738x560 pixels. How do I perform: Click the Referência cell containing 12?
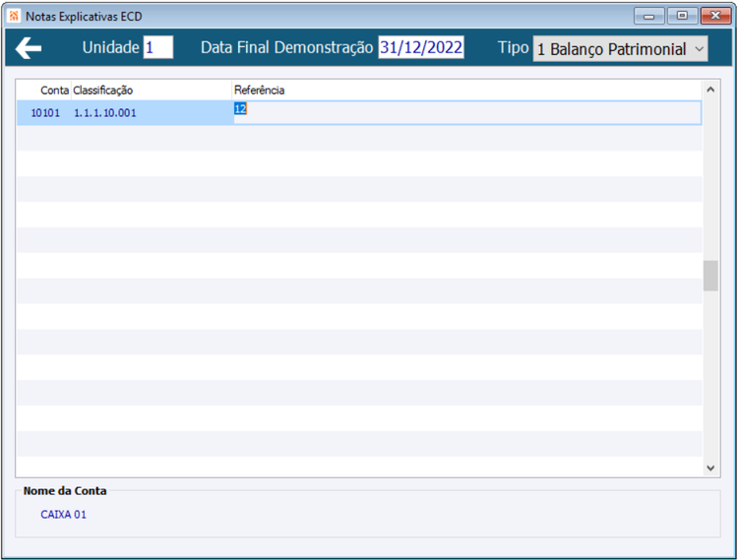[466, 112]
